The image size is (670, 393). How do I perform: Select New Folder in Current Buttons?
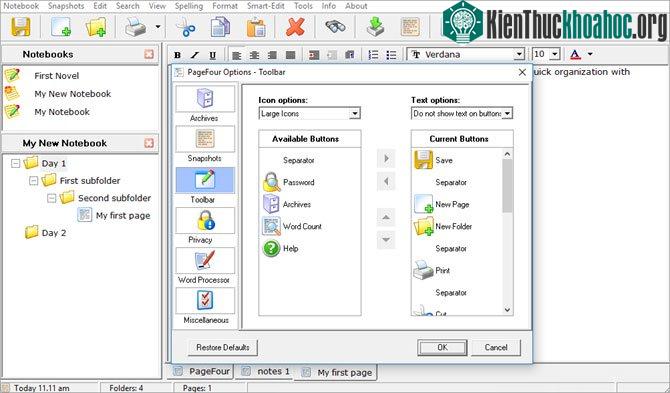[453, 227]
